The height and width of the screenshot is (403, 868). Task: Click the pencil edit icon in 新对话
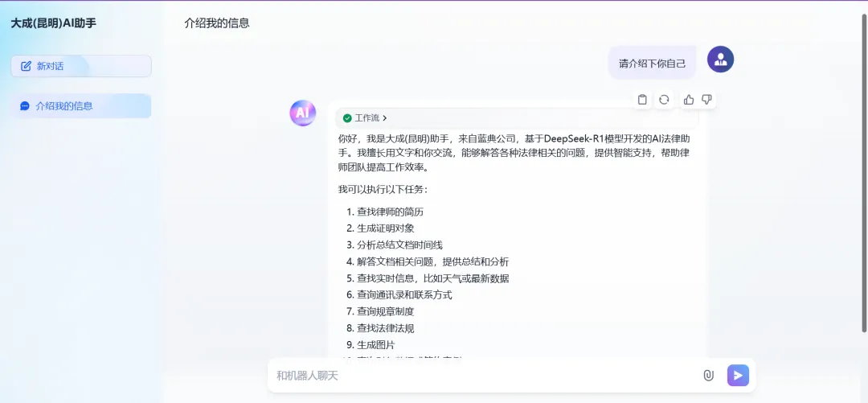(26, 66)
